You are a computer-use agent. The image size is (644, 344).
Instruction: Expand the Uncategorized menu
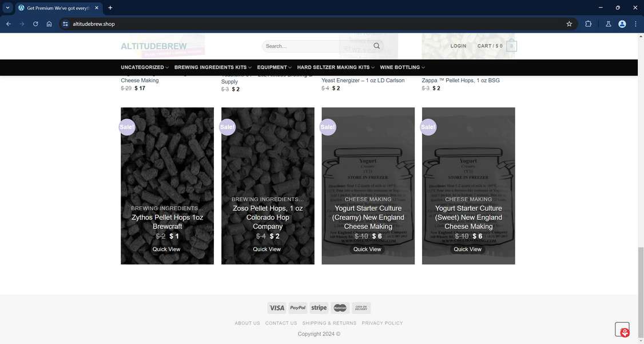click(x=145, y=67)
